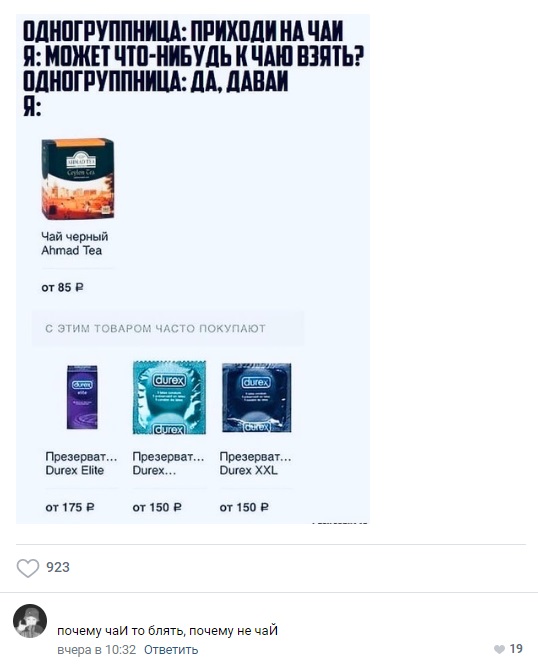
Task: Click the Ответить reply link
Action: point(171,650)
